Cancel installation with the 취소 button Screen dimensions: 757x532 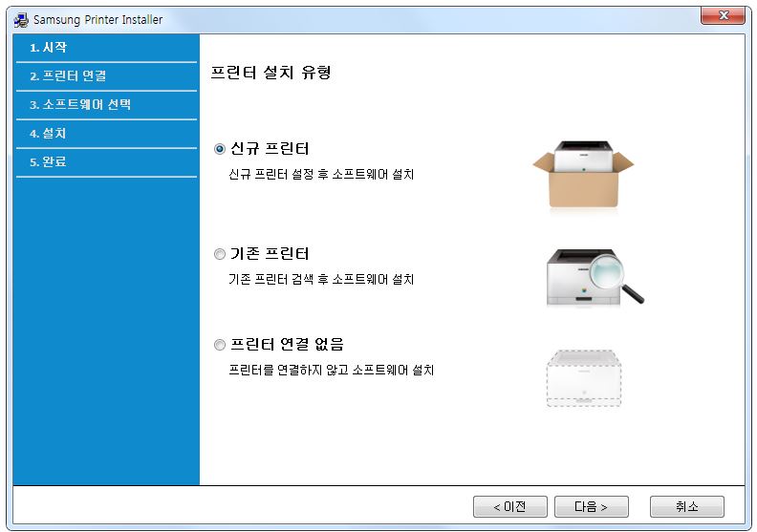click(x=686, y=506)
